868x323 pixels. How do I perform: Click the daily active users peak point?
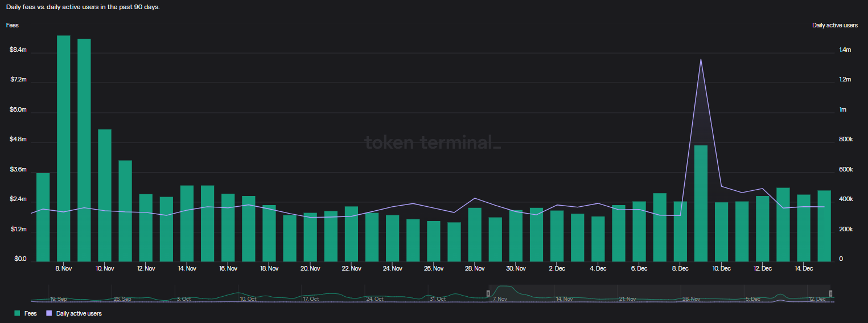[x=701, y=59]
